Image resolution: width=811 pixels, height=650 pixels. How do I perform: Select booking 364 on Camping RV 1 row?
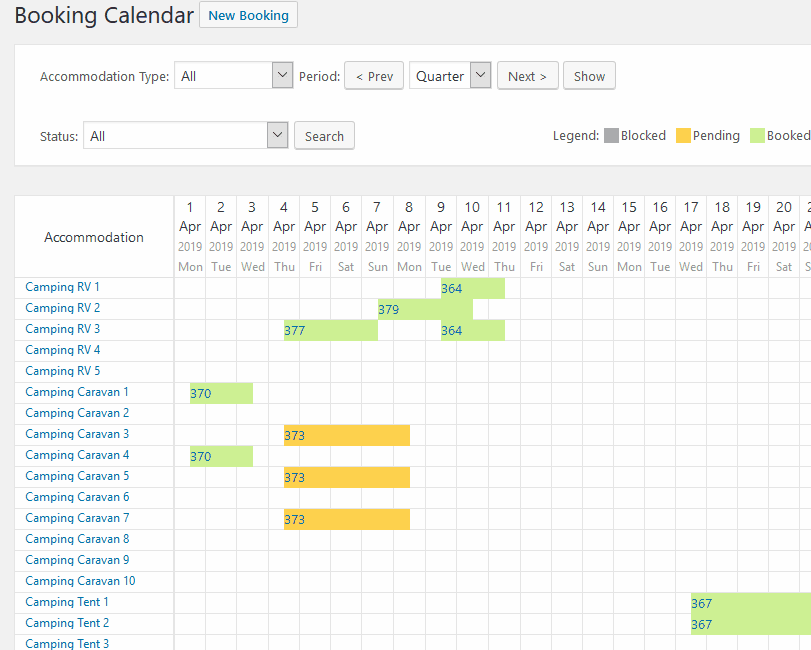coord(470,288)
